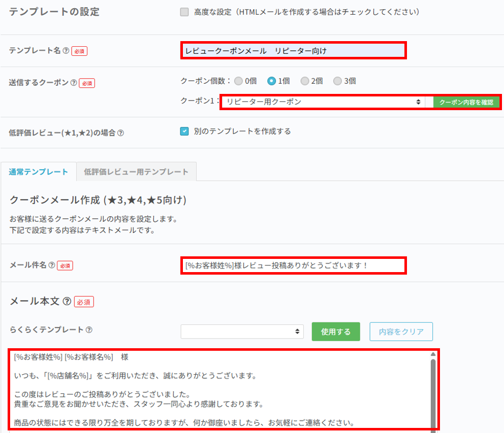Click the 内容をクリア button
This screenshot has height=433, width=504.
[x=401, y=331]
